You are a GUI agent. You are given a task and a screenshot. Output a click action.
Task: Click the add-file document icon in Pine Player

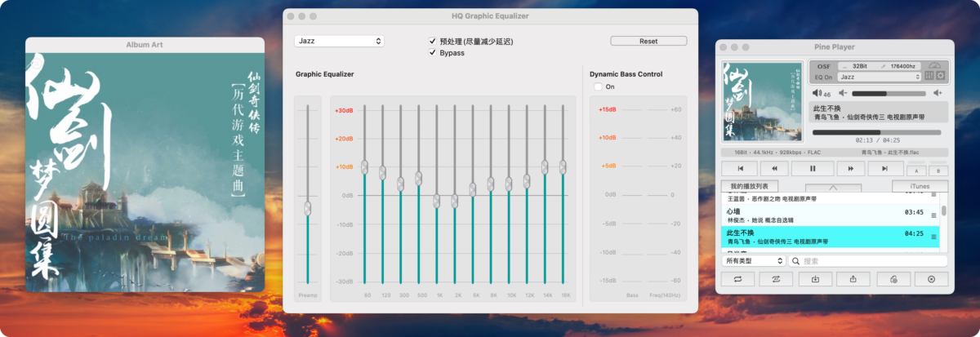point(893,279)
